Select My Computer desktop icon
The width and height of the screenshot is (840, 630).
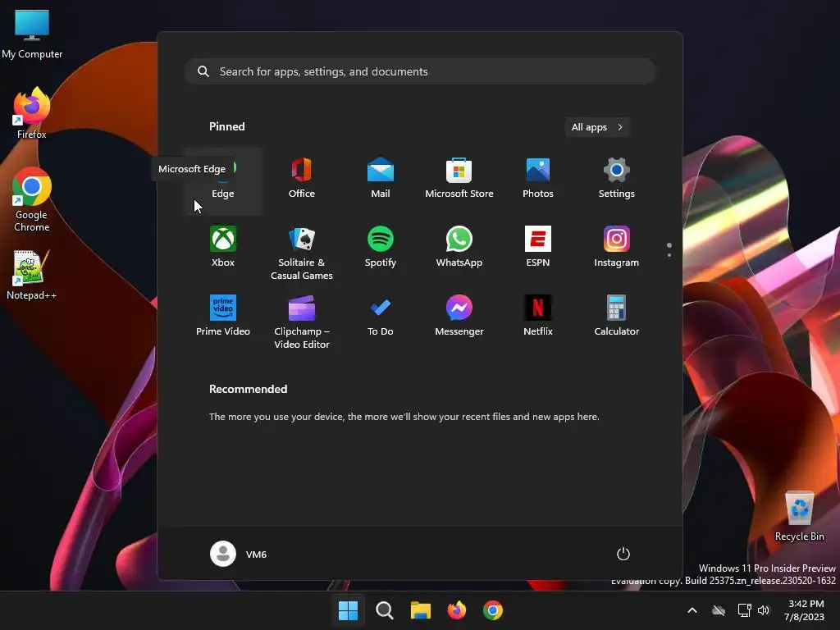(x=32, y=33)
